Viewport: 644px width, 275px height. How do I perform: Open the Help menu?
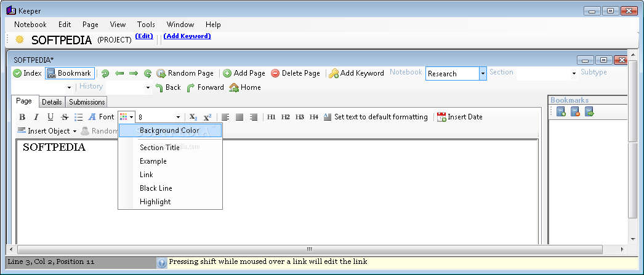(213, 25)
